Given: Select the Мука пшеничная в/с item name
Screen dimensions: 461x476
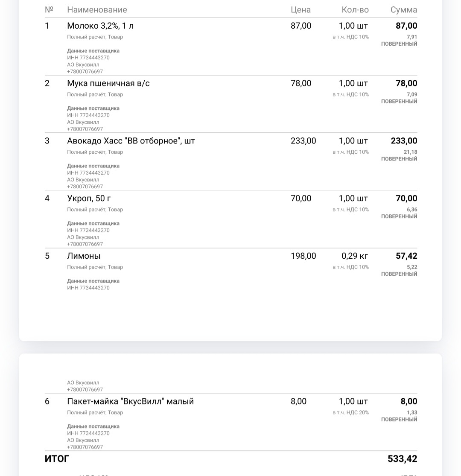Looking at the screenshot, I should pyautogui.click(x=108, y=84).
